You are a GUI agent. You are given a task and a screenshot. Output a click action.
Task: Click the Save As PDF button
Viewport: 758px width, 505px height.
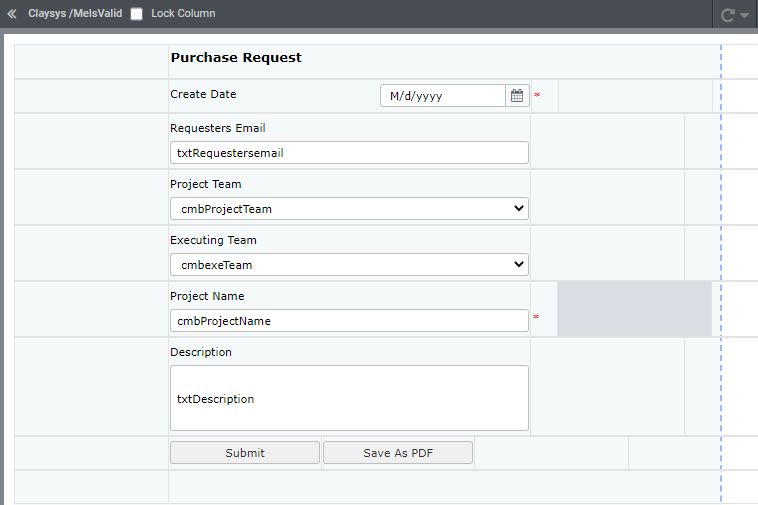point(398,453)
